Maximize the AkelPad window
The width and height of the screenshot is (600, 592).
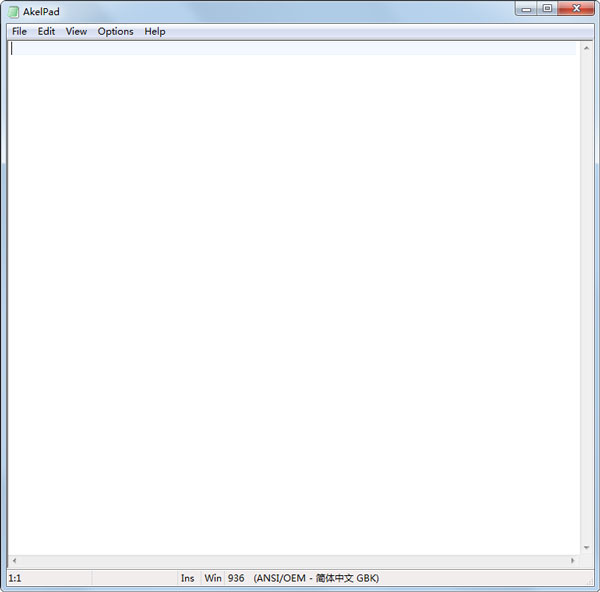[x=547, y=9]
